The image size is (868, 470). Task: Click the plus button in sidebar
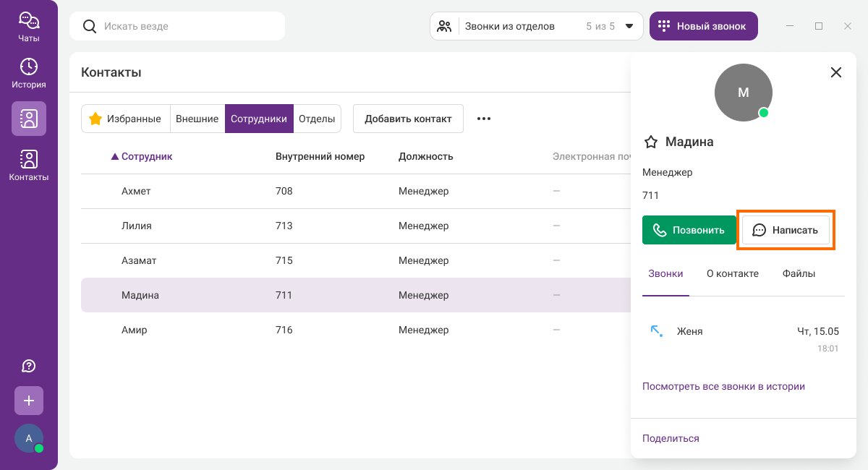click(x=29, y=401)
